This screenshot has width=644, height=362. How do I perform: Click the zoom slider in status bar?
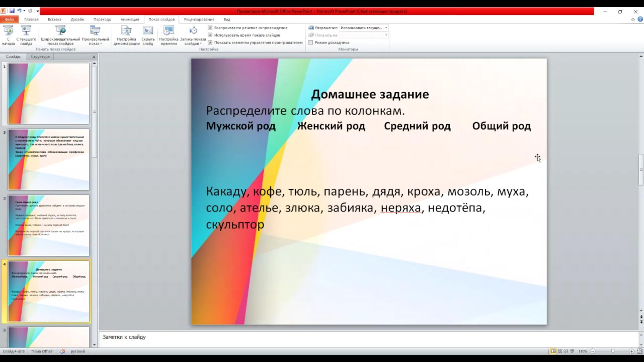coord(612,351)
